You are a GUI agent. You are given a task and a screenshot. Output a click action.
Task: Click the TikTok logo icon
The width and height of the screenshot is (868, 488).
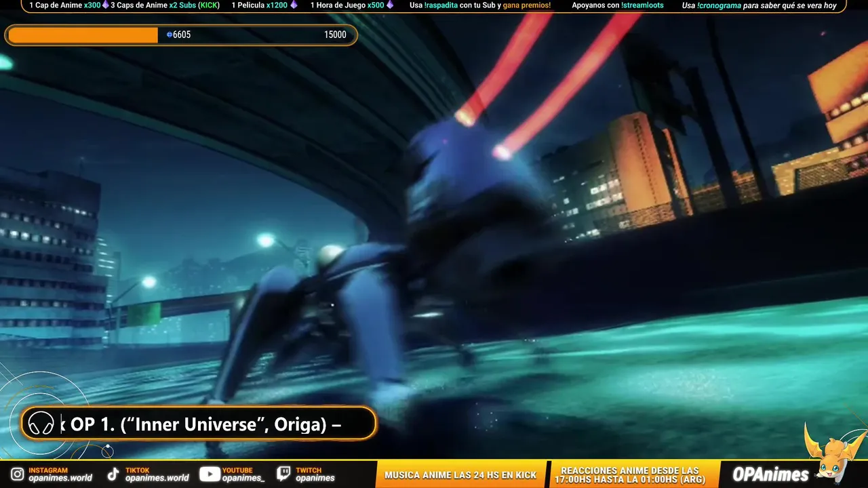pos(114,474)
